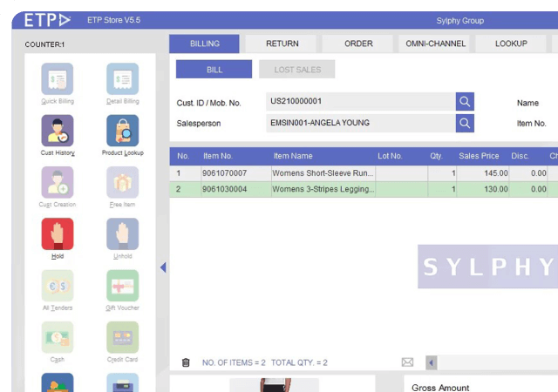Click the BILL button
The height and width of the screenshot is (392, 558).
click(214, 70)
